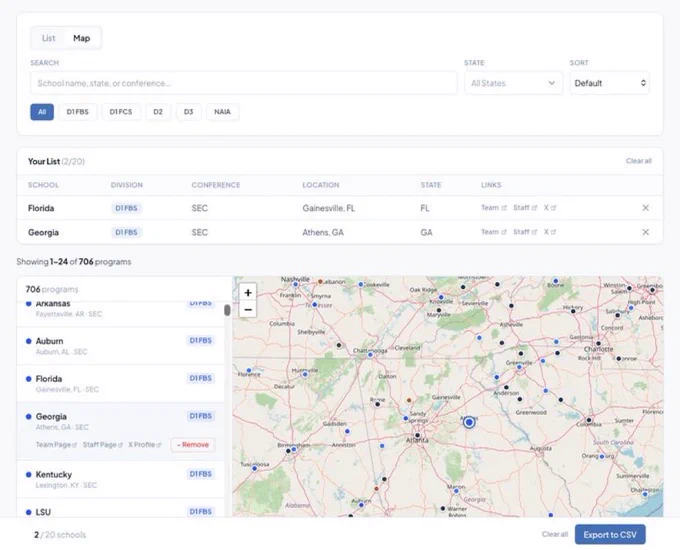
Task: Zoom in on the map
Action: pos(248,293)
